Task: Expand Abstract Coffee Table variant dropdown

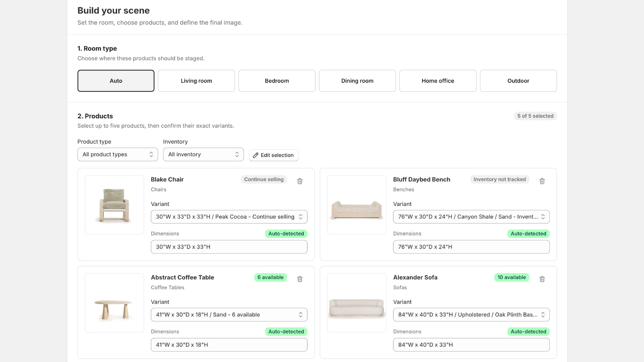Action: pos(229,315)
